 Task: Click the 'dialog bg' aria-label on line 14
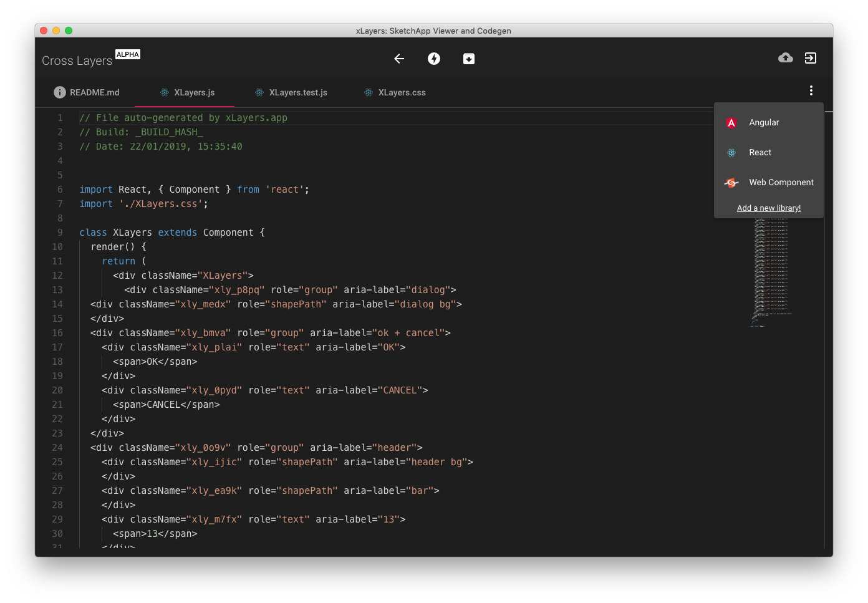(x=425, y=304)
